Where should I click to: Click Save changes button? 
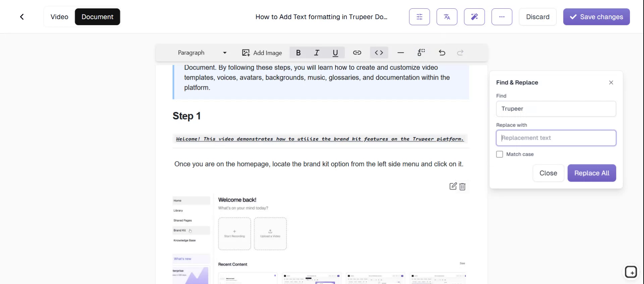pos(596,17)
